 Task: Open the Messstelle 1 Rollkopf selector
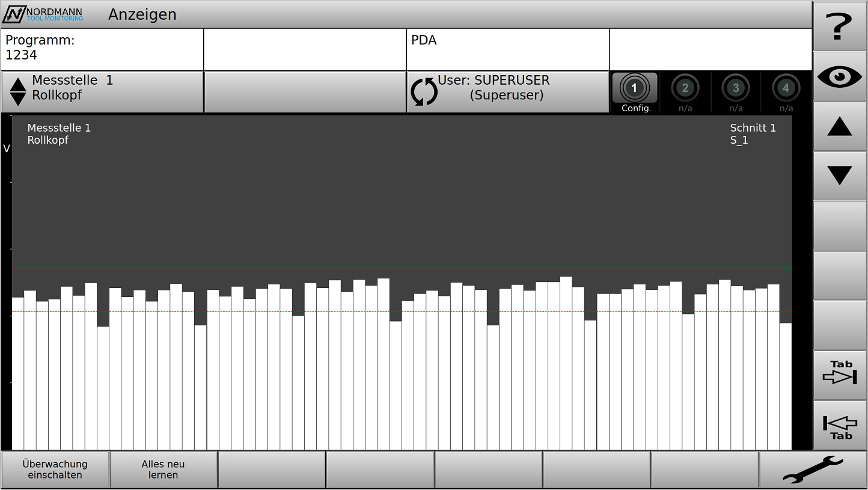102,92
